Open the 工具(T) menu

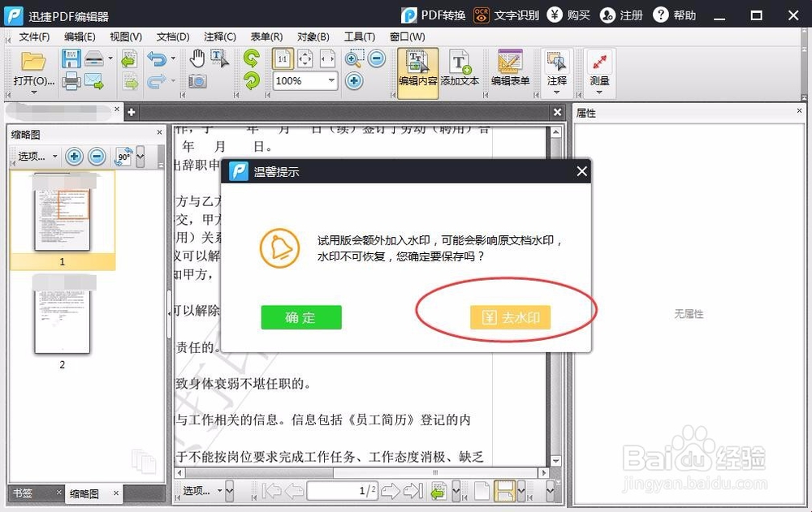click(x=360, y=37)
